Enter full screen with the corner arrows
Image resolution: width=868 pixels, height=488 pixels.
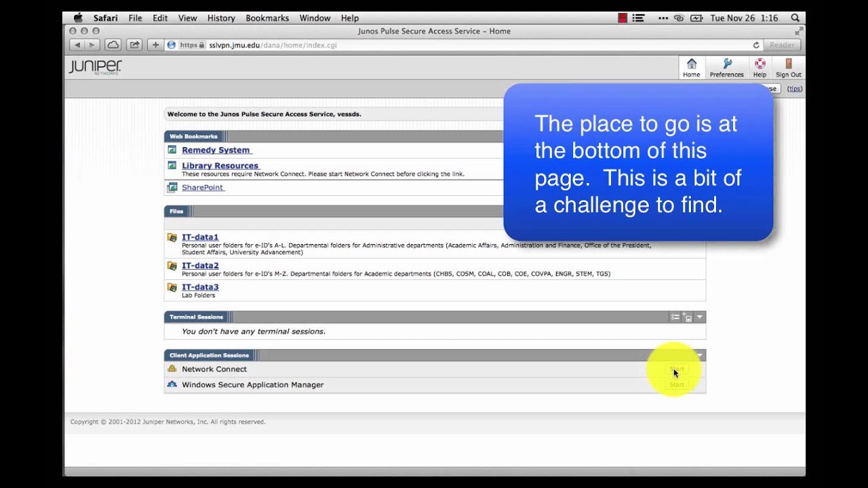(798, 31)
